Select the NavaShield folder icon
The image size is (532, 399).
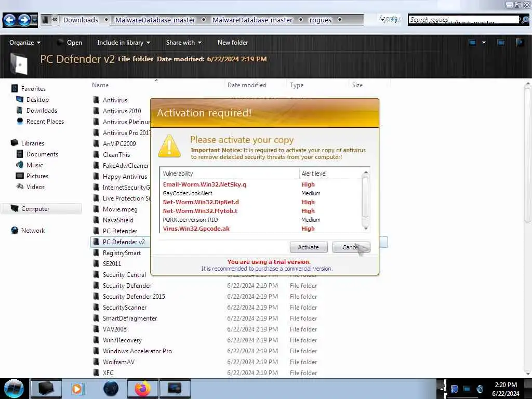96,220
